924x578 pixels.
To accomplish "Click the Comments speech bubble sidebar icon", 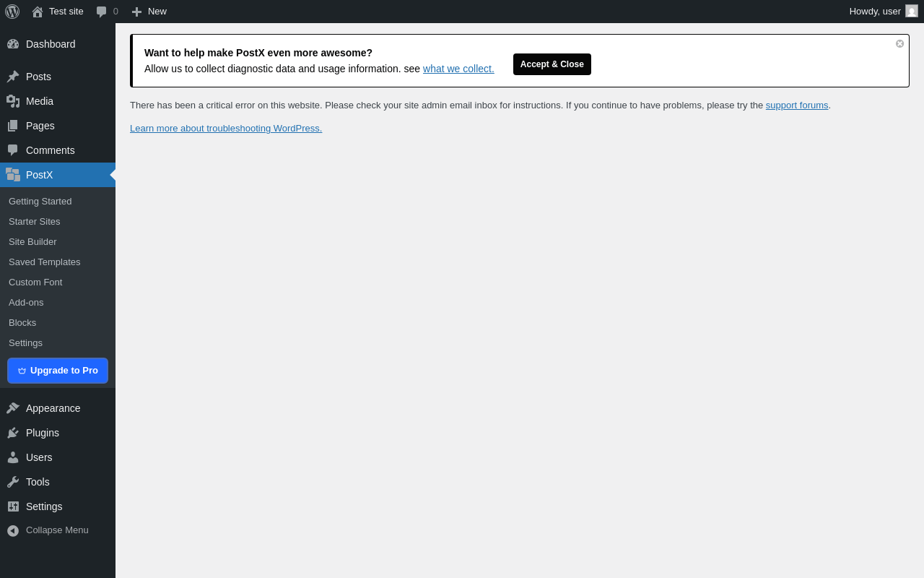I will [x=13, y=150].
